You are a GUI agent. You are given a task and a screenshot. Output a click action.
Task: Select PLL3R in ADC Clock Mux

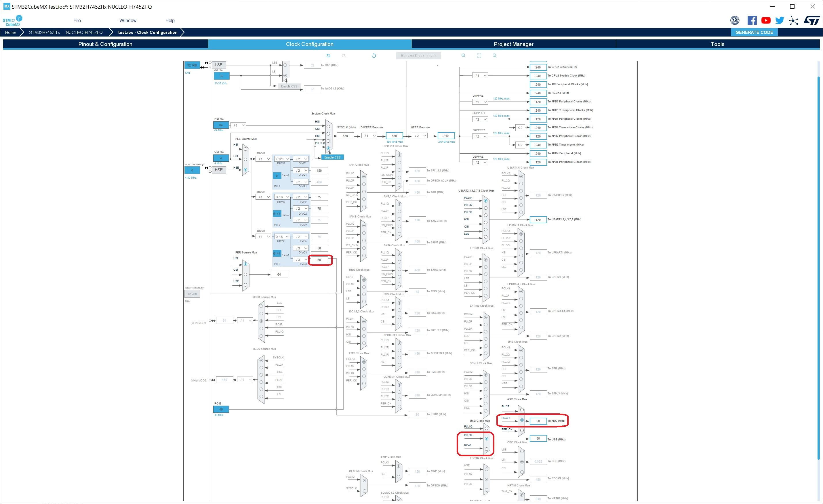(x=522, y=420)
